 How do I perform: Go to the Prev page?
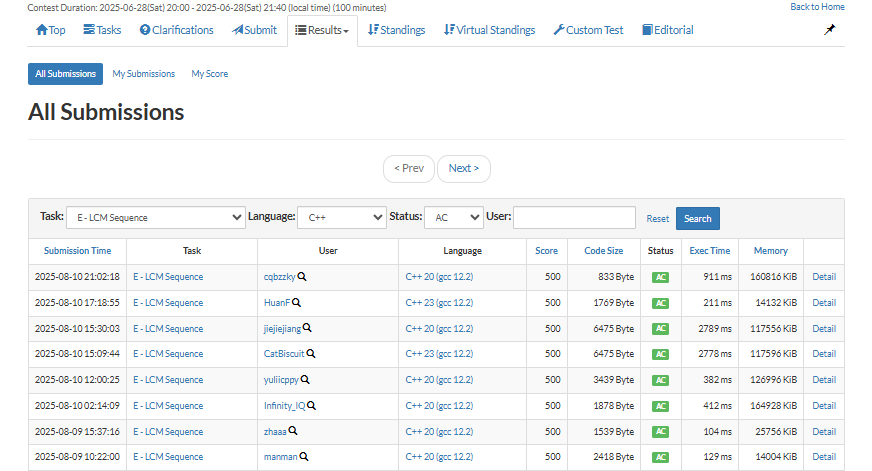pyautogui.click(x=409, y=168)
